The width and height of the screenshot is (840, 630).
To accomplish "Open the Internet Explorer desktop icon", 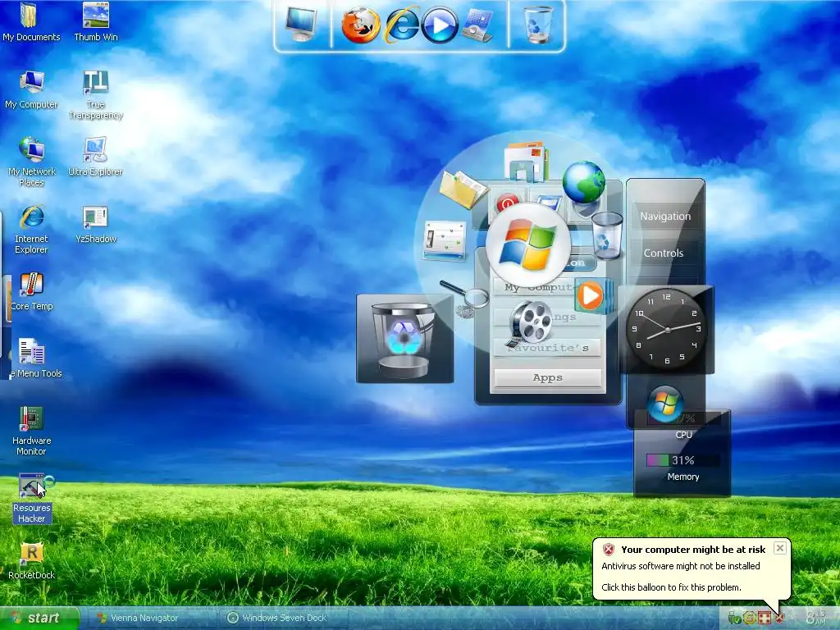I will [x=31, y=230].
